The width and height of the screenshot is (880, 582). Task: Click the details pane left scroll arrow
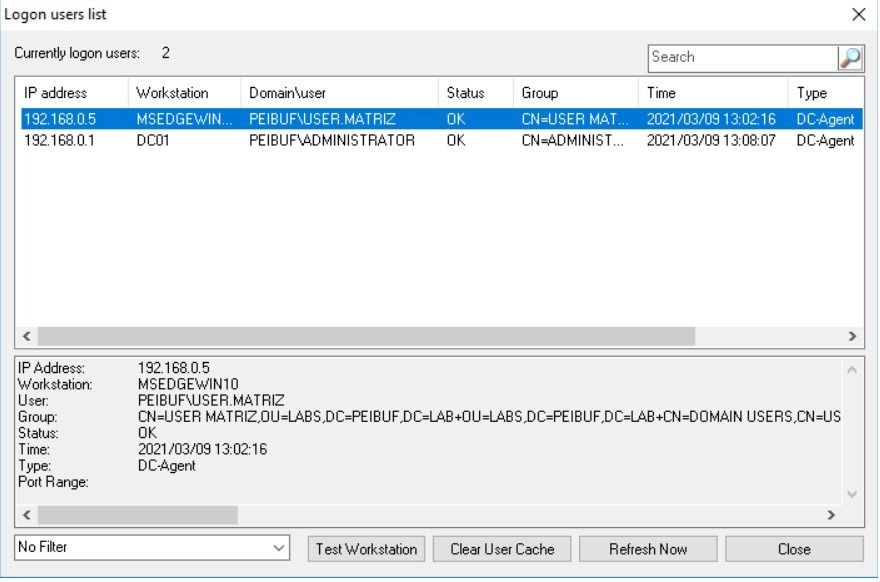click(x=26, y=515)
